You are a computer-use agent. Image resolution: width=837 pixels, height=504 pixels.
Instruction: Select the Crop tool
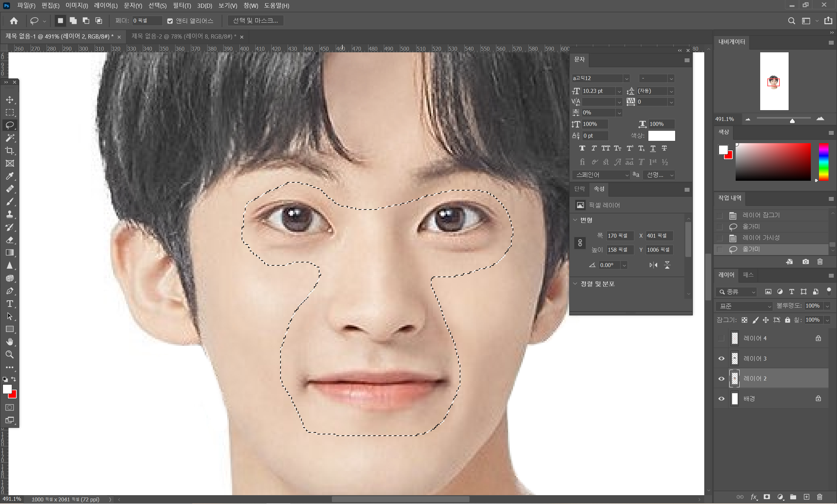pos(9,150)
